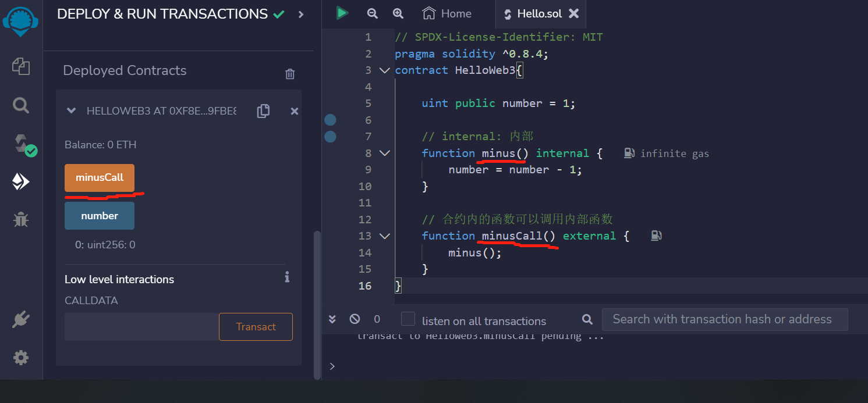The height and width of the screenshot is (403, 868).
Task: Click the pending transactions count 0
Action: (377, 319)
